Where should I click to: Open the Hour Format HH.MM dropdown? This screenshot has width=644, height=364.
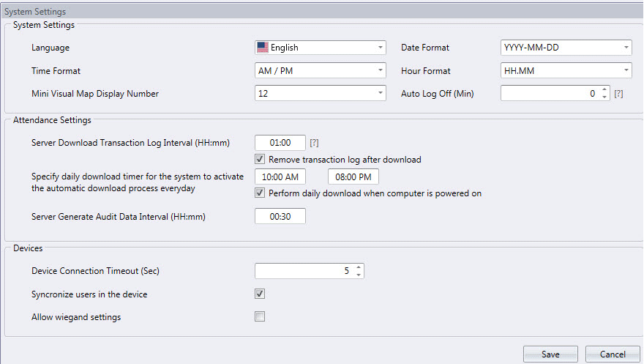click(x=566, y=71)
